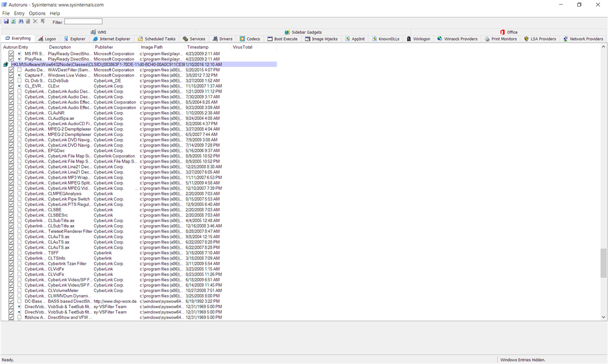
Task: Switch to the Internet Explorer tab
Action: [112, 39]
